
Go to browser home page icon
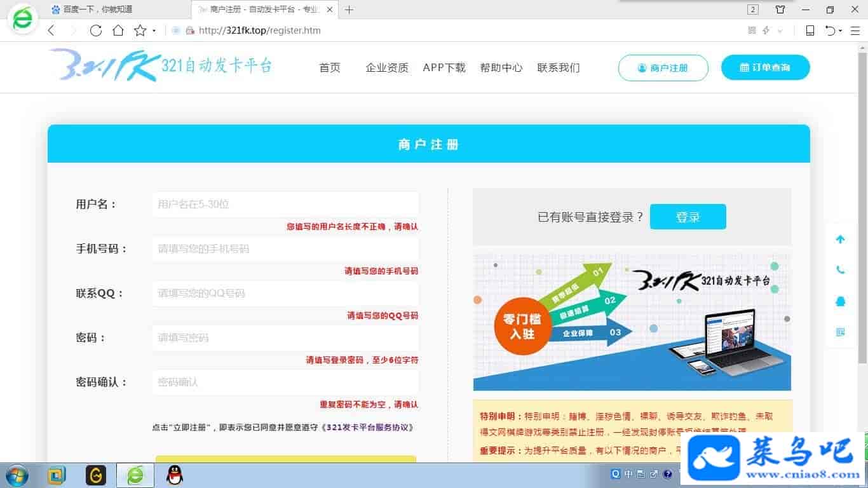(118, 30)
